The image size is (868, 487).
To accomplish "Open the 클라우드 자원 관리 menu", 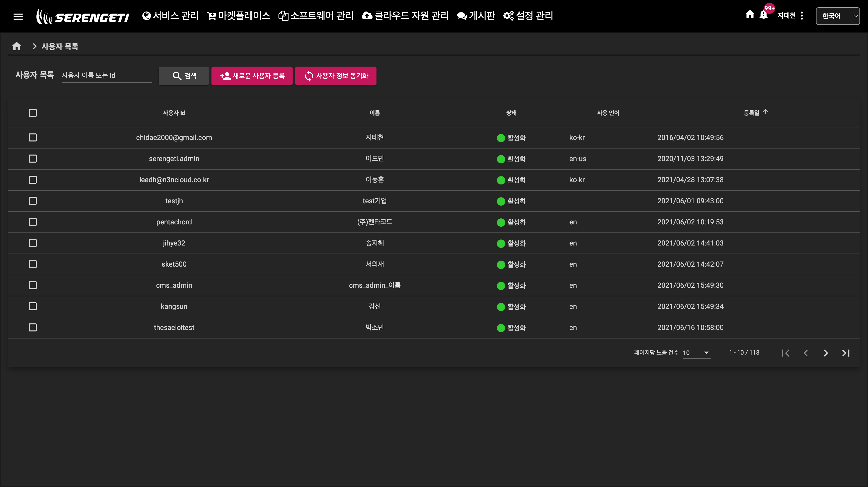I will tap(405, 16).
